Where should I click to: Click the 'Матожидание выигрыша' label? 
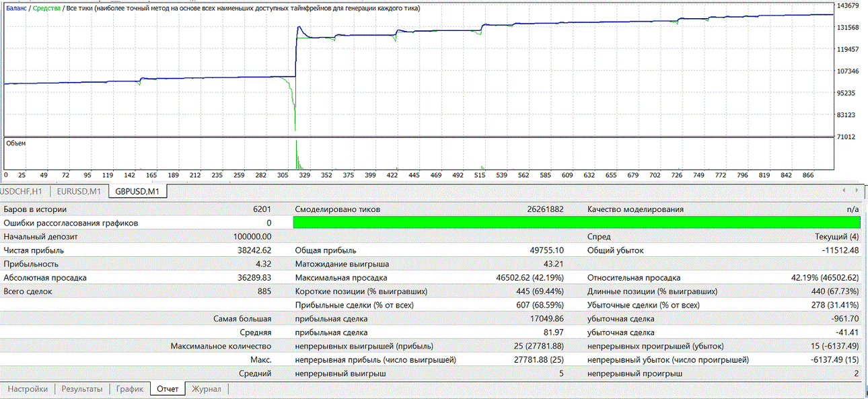(x=342, y=264)
